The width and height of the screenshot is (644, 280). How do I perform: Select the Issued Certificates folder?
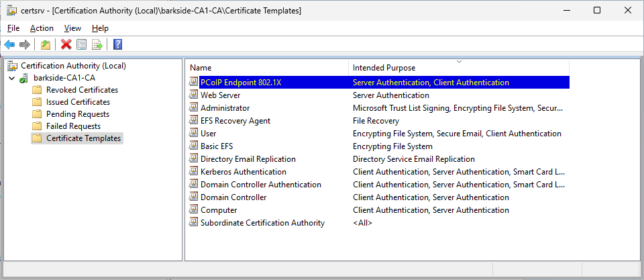(x=78, y=102)
